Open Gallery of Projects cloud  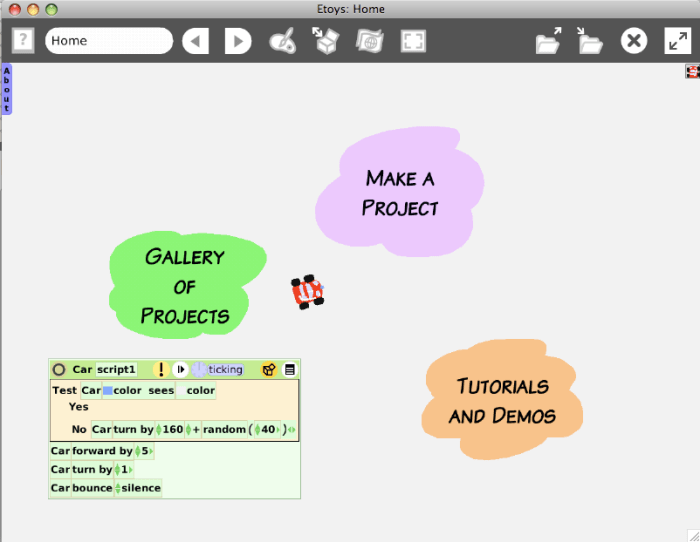(x=185, y=286)
